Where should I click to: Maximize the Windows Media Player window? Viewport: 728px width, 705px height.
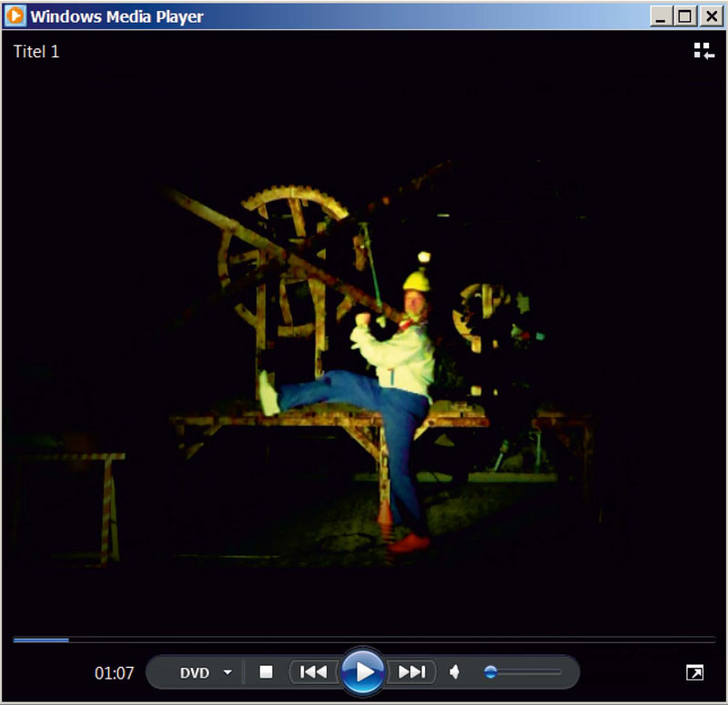684,16
